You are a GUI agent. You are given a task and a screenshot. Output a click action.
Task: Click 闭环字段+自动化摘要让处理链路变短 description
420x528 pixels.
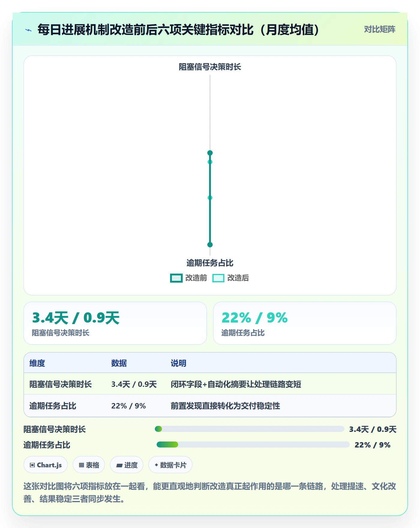(x=236, y=384)
